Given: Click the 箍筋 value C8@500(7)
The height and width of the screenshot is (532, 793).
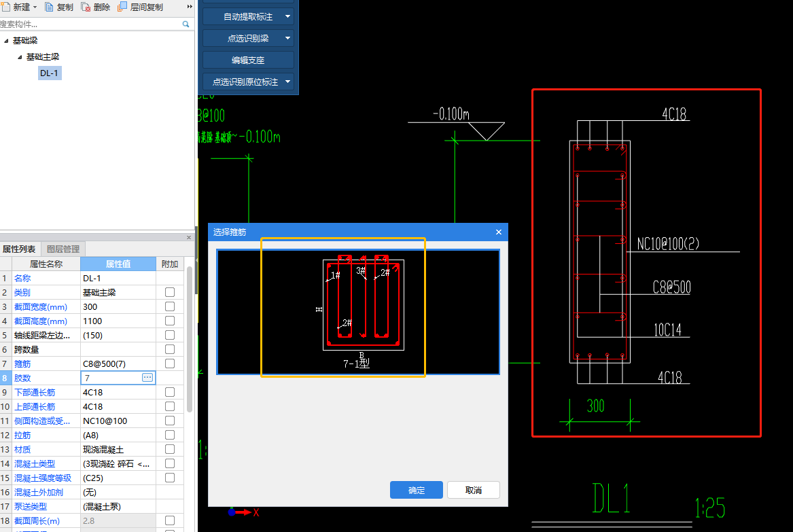Looking at the screenshot, I should pyautogui.click(x=118, y=363).
